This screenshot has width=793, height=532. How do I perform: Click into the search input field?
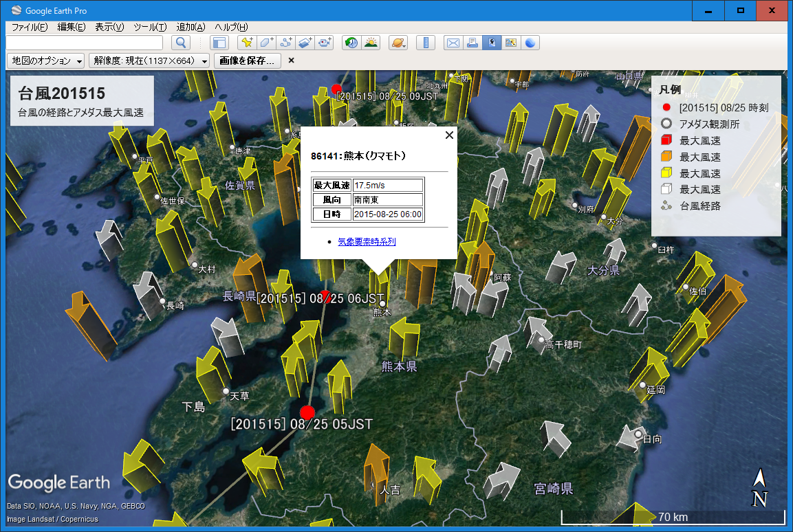pyautogui.click(x=85, y=43)
